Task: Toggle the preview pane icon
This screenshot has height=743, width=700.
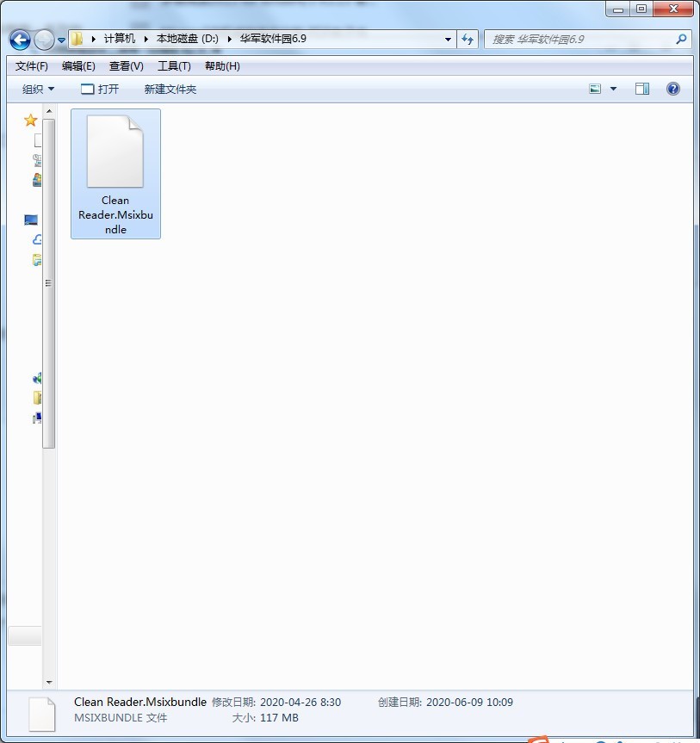Action: click(642, 89)
